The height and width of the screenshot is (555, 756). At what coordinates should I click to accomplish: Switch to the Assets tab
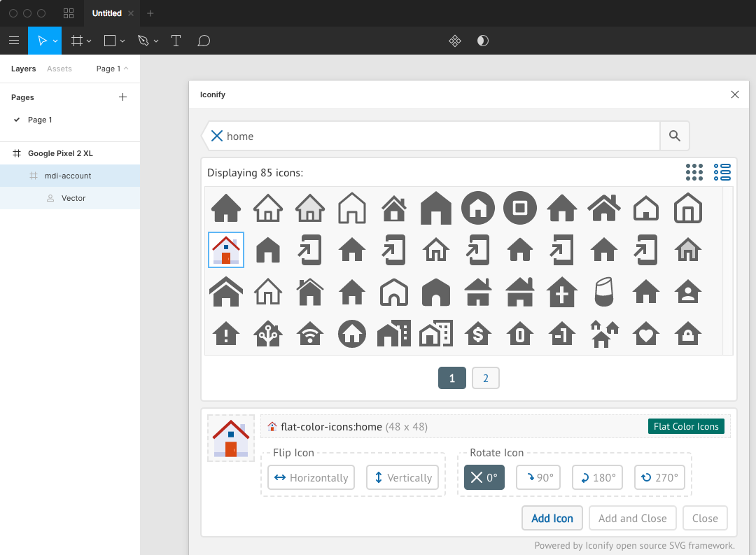click(59, 69)
